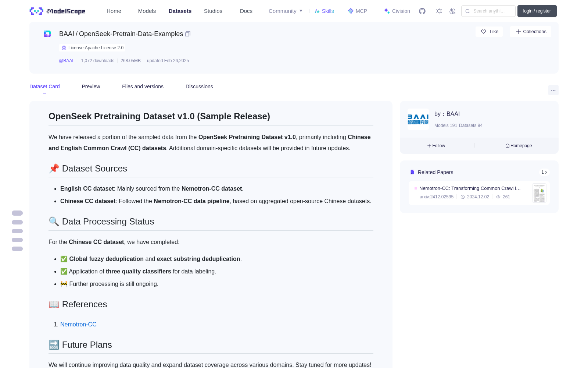Copy the dataset name with copy icon

point(188,34)
